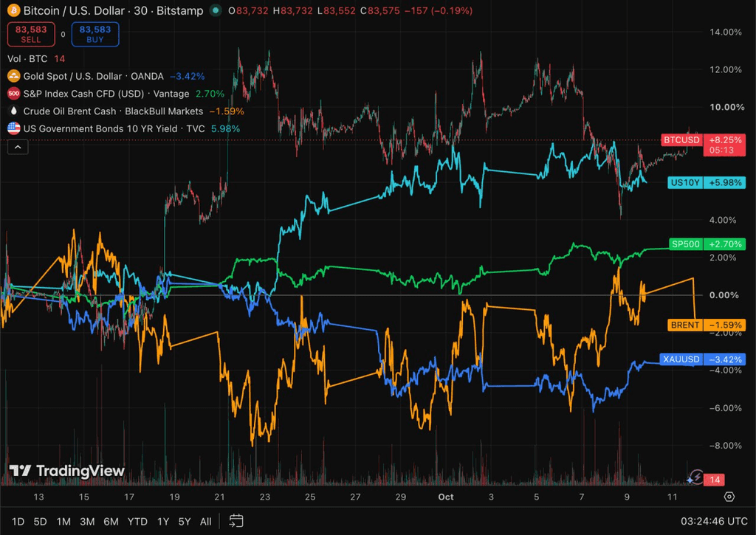Click the Bitcoin / U.S. Dollar title

click(74, 10)
